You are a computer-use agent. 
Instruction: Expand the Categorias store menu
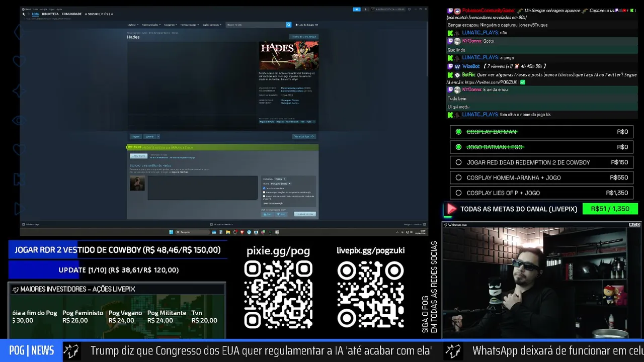pyautogui.click(x=171, y=25)
